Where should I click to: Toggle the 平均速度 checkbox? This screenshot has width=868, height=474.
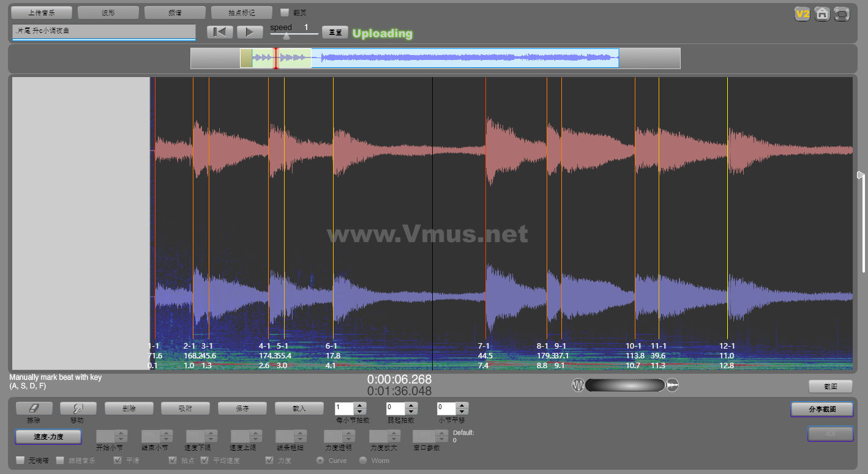click(x=204, y=460)
